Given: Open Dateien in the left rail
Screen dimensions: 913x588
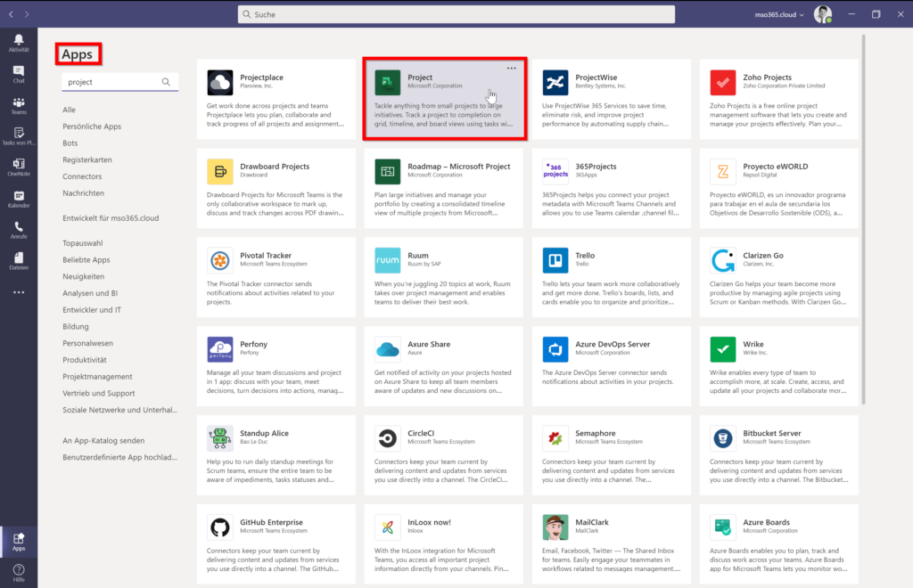Looking at the screenshot, I should click(19, 261).
